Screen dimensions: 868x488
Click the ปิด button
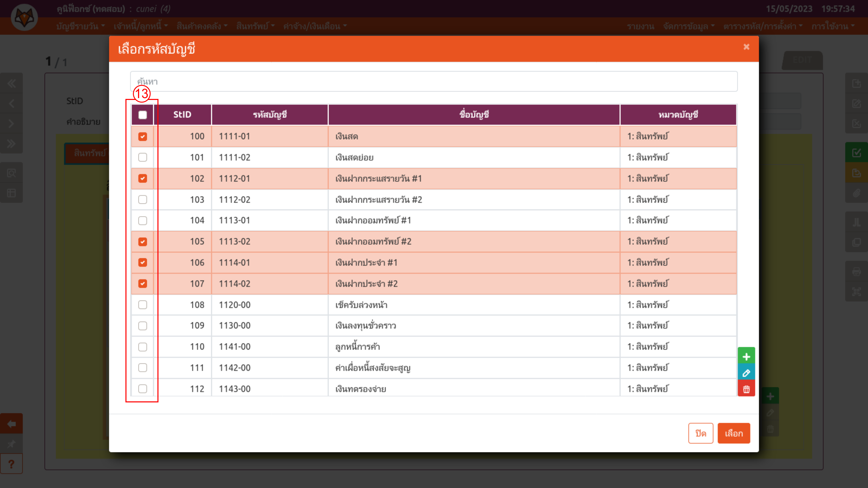click(701, 433)
